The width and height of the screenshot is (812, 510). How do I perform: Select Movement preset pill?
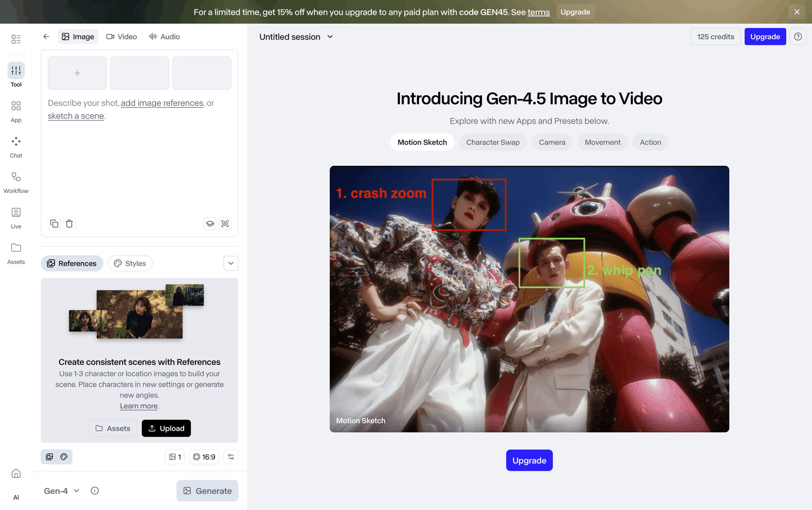coord(603,142)
